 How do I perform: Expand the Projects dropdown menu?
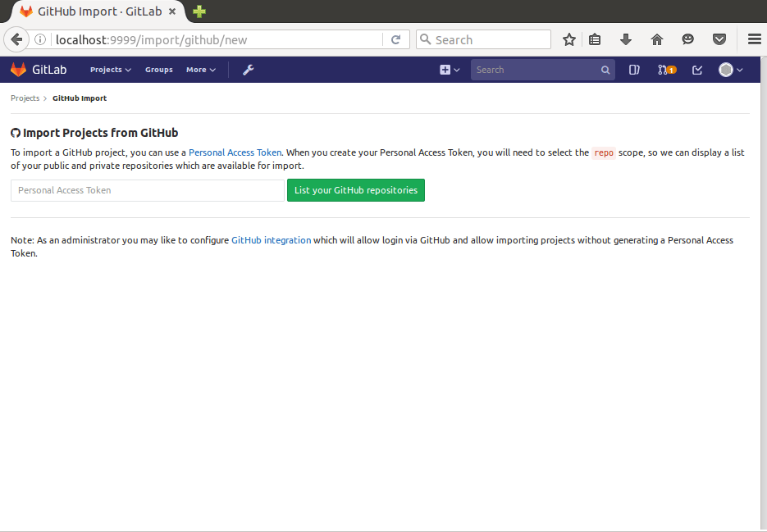click(111, 70)
